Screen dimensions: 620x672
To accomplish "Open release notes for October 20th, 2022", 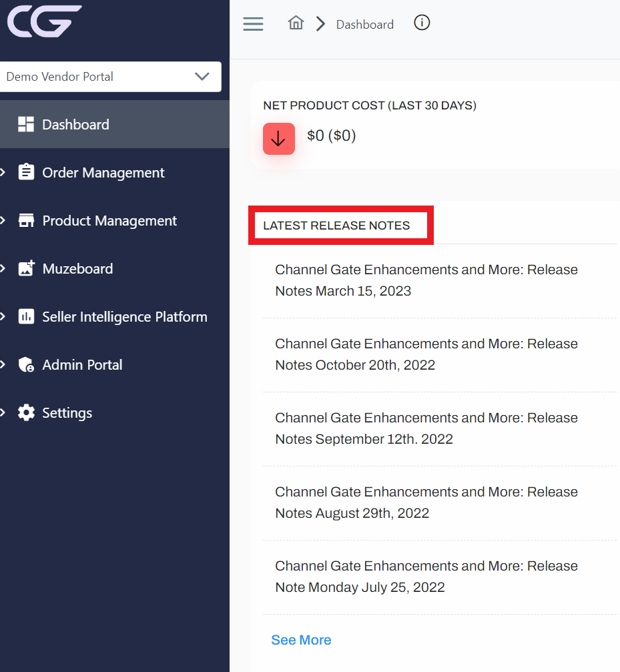I will click(x=426, y=354).
